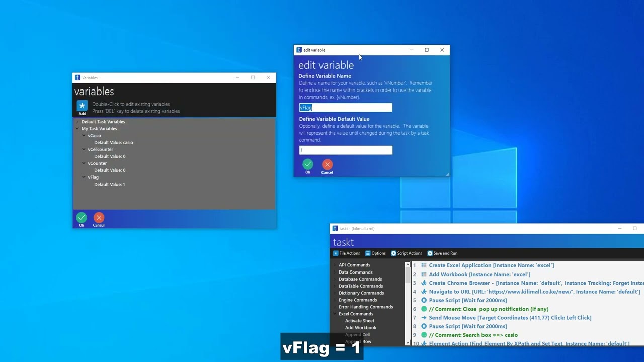644x362 pixels.
Task: Click red Cancel in Variables window
Action: (x=99, y=219)
